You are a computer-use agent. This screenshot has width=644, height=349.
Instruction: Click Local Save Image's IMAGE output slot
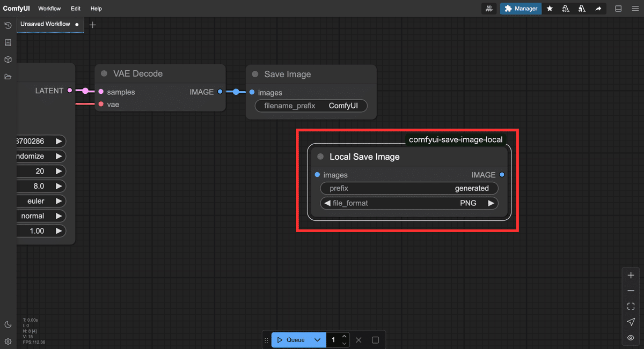pyautogui.click(x=502, y=175)
